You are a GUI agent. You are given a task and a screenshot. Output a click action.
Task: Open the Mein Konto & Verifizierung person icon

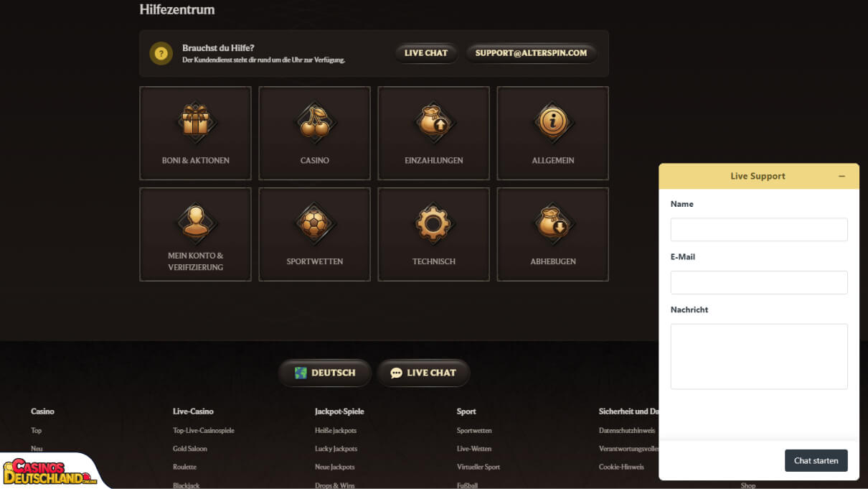[195, 223]
